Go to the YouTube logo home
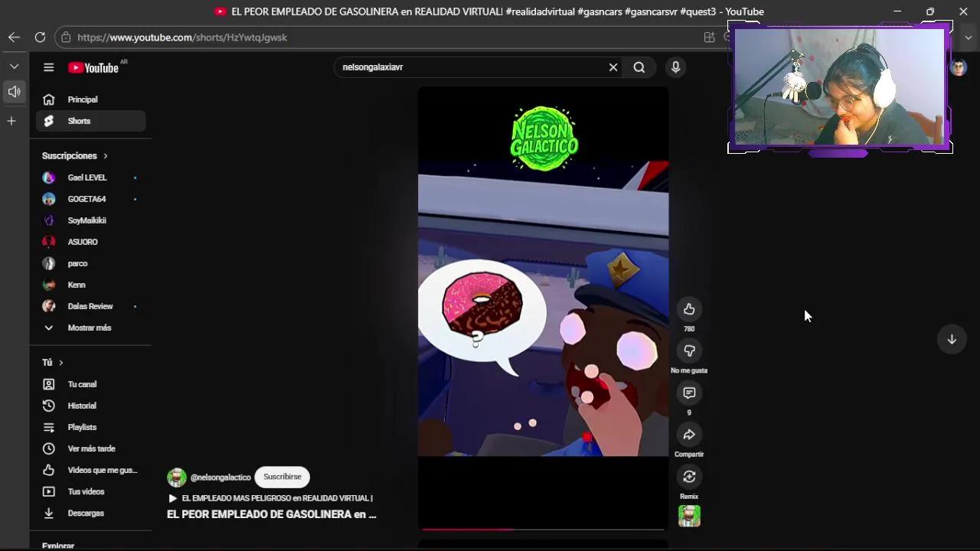The width and height of the screenshot is (980, 551). (93, 67)
